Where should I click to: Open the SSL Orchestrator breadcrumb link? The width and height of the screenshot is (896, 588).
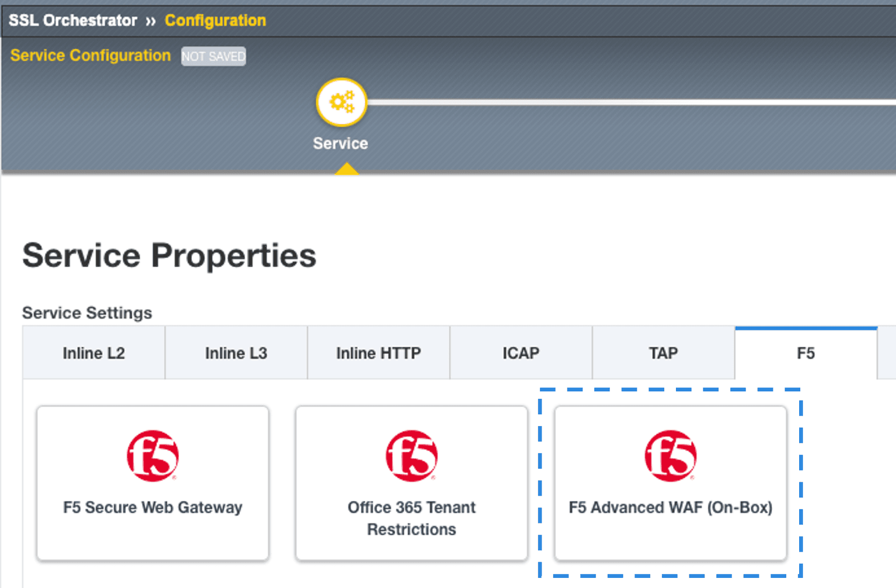point(73,20)
